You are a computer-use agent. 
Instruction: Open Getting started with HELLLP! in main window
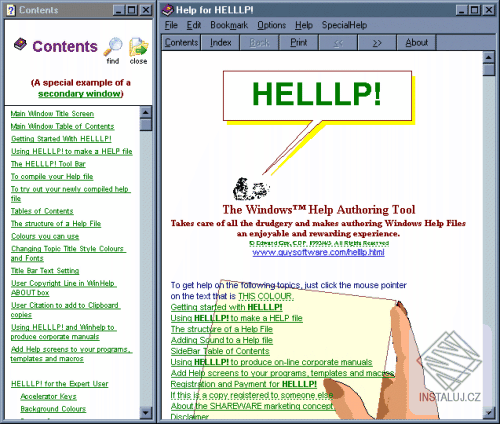pyautogui.click(x=226, y=307)
